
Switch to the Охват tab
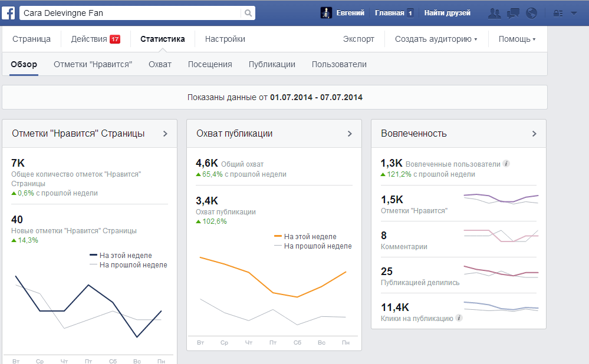point(160,64)
